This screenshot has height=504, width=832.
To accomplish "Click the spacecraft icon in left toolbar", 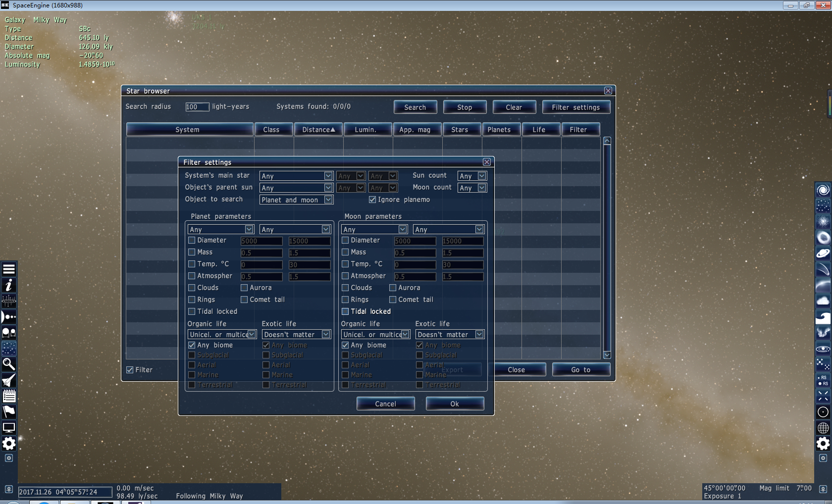I will [9, 380].
